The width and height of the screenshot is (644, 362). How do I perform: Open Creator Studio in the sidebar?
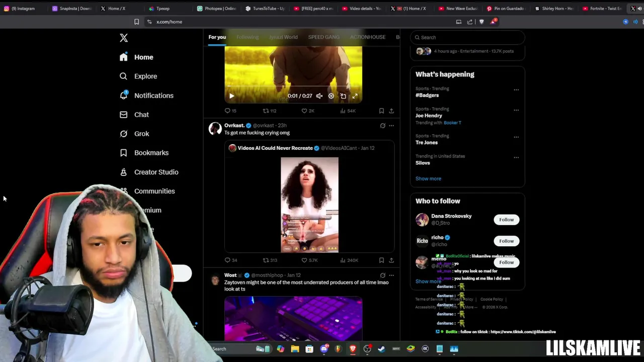point(149,172)
